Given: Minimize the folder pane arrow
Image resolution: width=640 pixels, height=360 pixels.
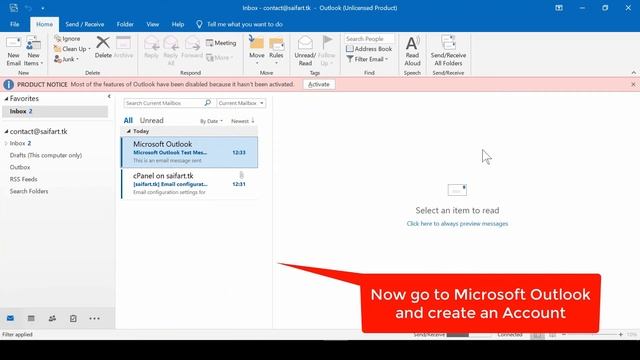Looking at the screenshot, I should [109, 97].
